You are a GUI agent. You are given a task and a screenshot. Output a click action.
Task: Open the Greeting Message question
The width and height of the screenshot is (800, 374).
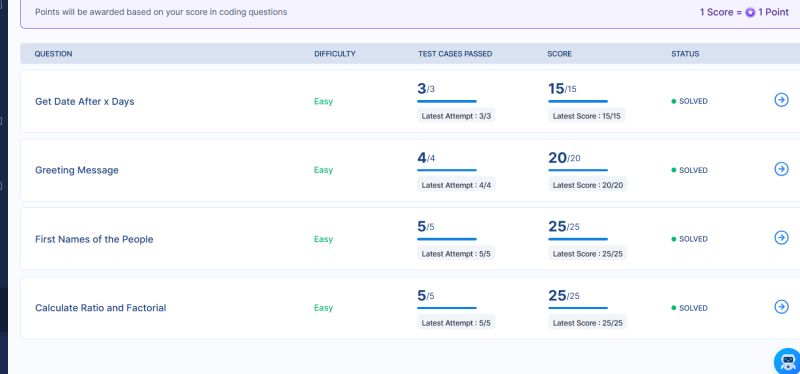click(x=77, y=170)
